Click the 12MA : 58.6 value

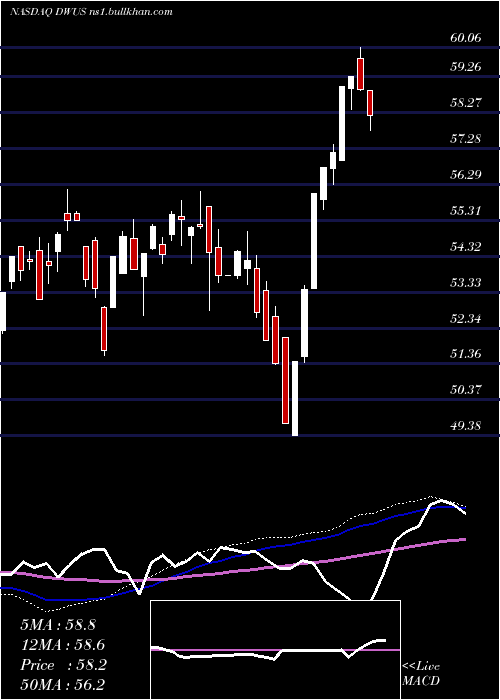(x=63, y=645)
